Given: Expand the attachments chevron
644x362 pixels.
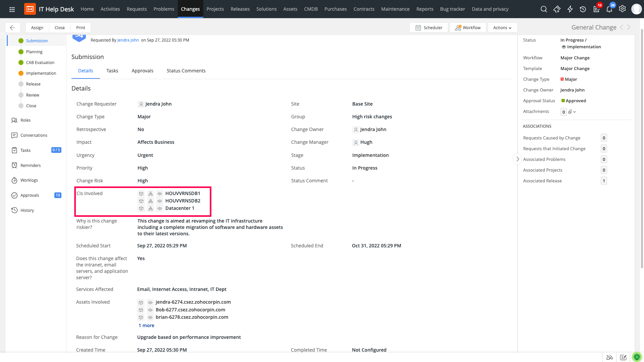Looking at the screenshot, I should coord(575,112).
